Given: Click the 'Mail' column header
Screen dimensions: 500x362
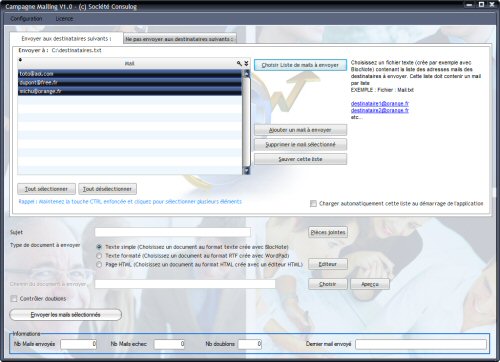Looking at the screenshot, I should [x=129, y=63].
